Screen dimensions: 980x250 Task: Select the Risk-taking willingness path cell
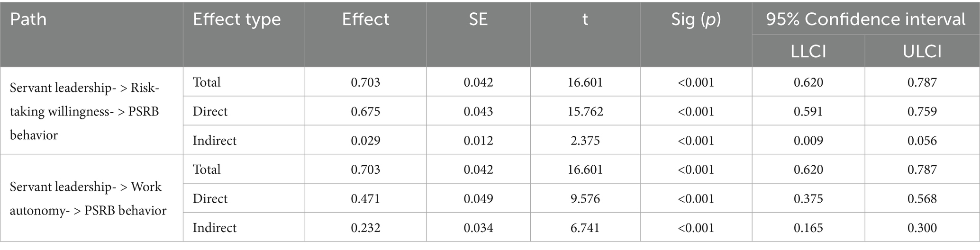click(x=85, y=111)
